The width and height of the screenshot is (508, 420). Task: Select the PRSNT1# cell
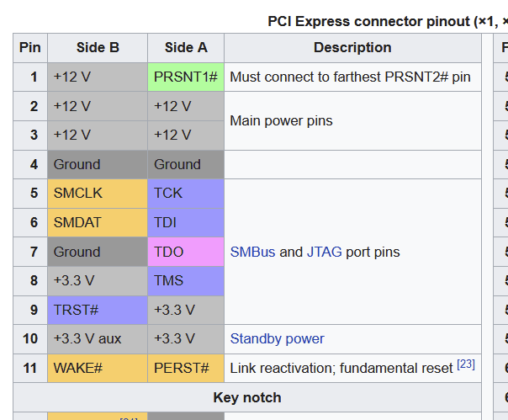click(186, 77)
